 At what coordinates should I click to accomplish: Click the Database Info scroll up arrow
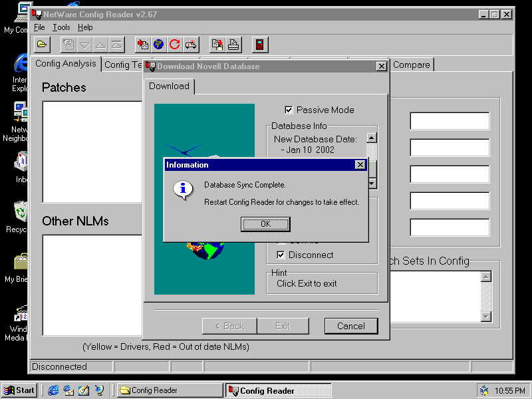[372, 138]
